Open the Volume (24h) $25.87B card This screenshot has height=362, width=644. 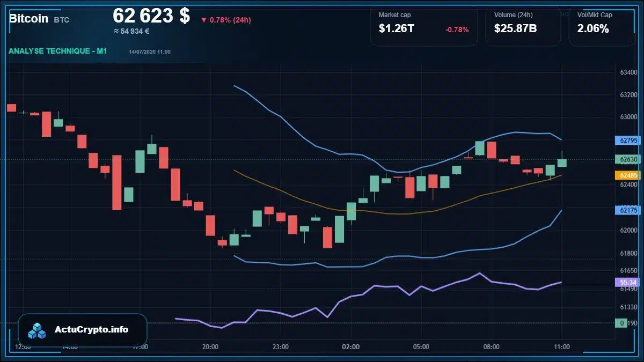(523, 26)
